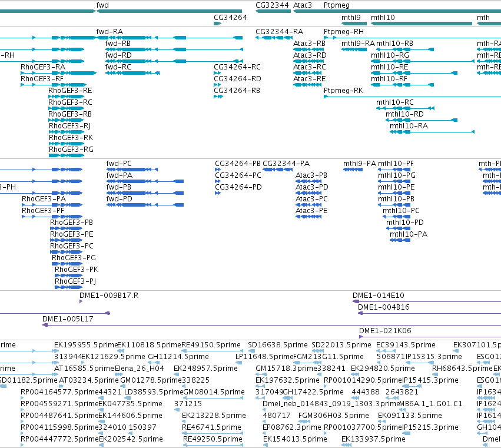Viewport: 501px width, 448px height.
Task: Select the mthl10-PF protein label
Action: pos(396,164)
